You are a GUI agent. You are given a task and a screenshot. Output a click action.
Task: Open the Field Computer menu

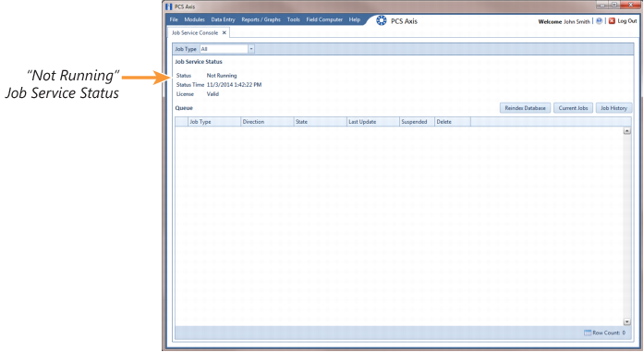tap(324, 19)
